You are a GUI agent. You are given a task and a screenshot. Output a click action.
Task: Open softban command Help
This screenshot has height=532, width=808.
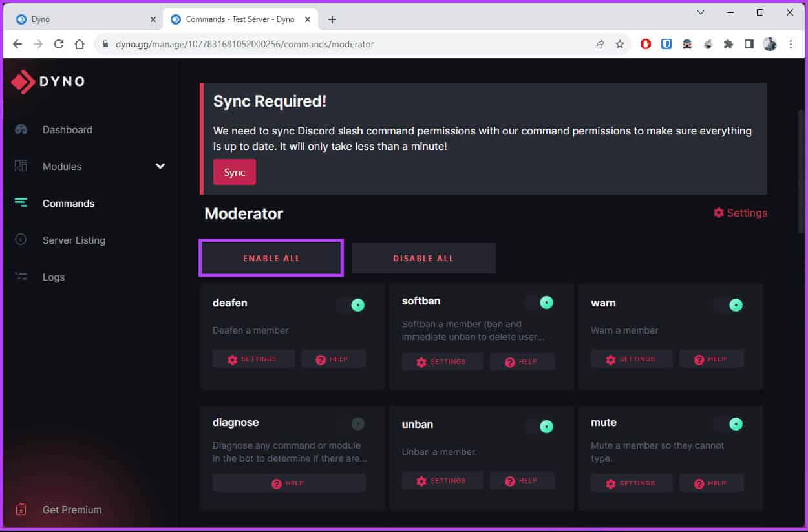(522, 362)
